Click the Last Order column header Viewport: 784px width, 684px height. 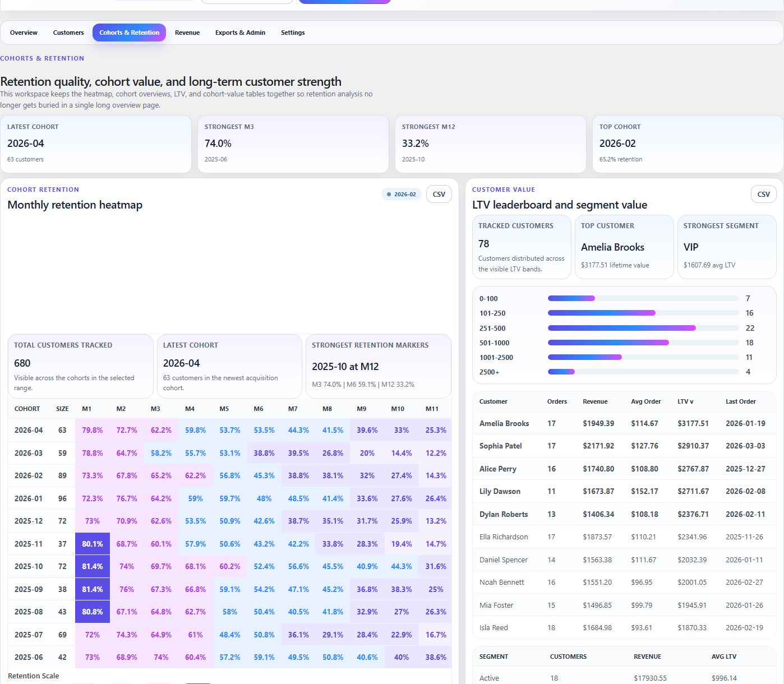click(740, 401)
